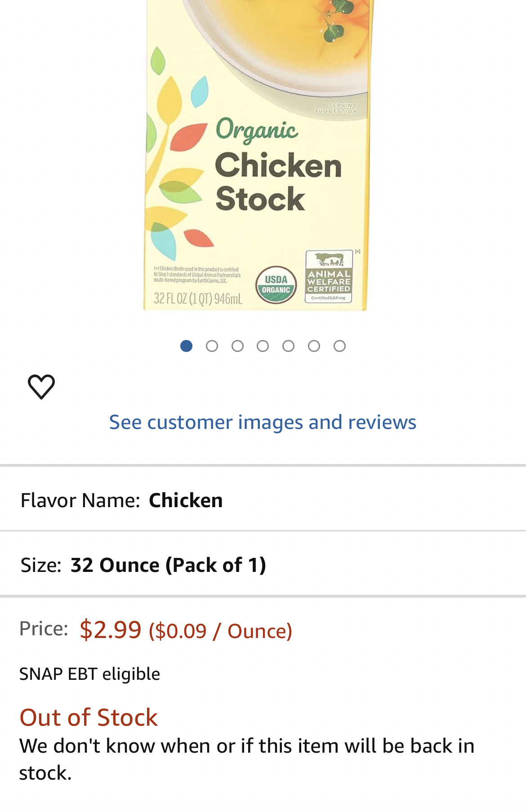Jump to the third image carousel dot

pos(237,346)
